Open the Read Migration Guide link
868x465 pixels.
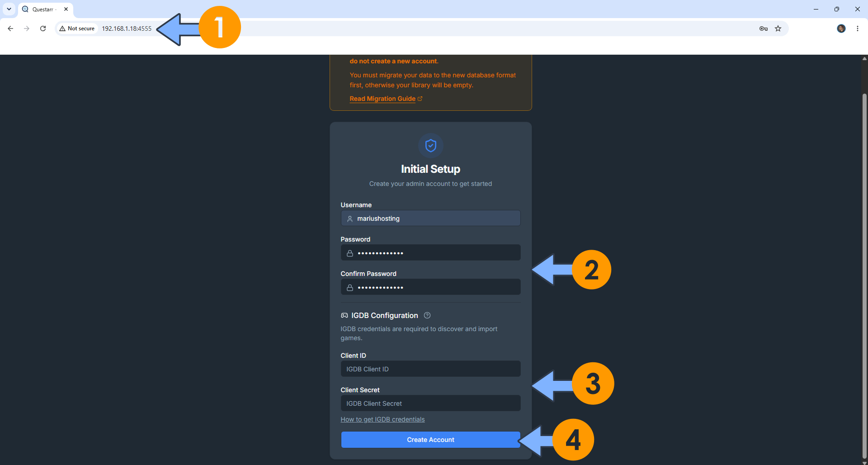click(382, 99)
